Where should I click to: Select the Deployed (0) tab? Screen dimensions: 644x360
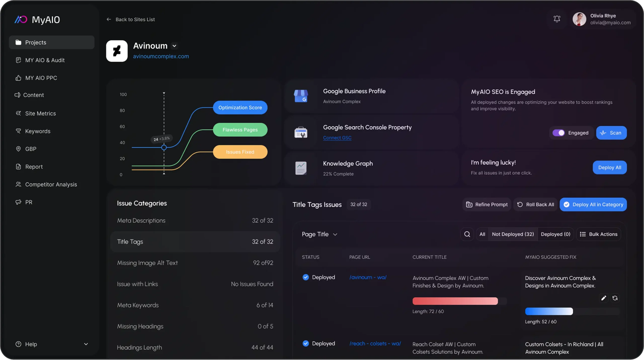point(555,234)
